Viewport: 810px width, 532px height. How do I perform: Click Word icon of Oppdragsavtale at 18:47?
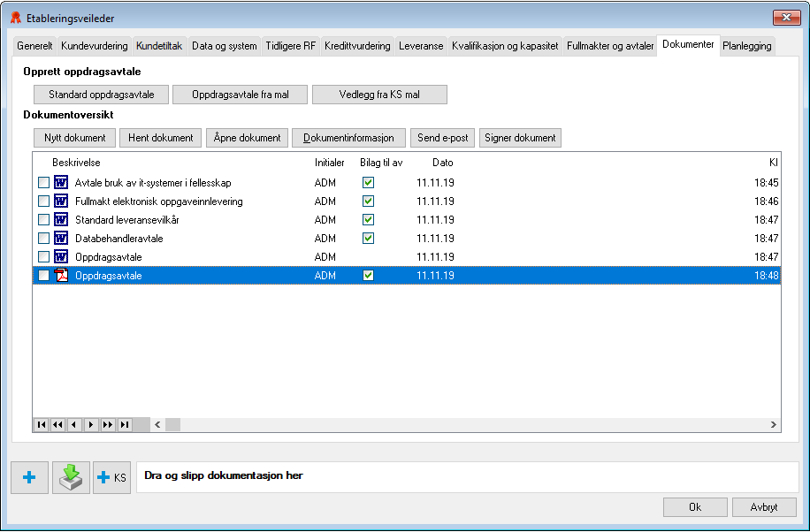(x=61, y=256)
